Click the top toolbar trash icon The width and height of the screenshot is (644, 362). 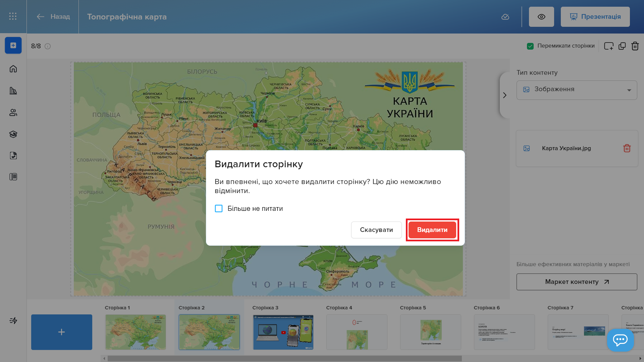635,46
